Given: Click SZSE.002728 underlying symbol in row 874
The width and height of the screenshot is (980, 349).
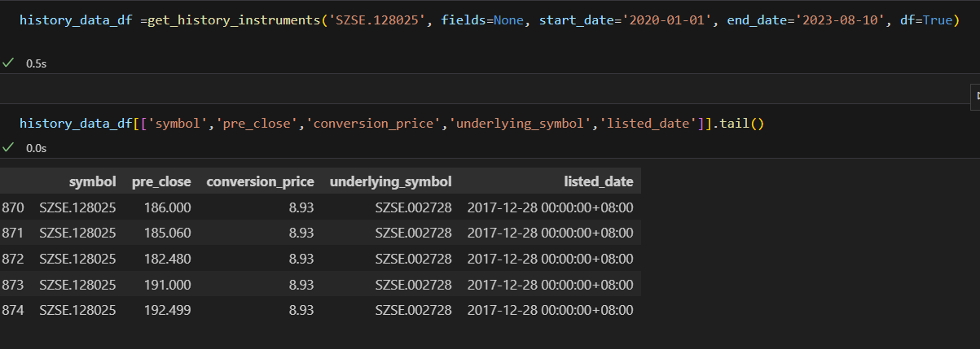Looking at the screenshot, I should [414, 310].
